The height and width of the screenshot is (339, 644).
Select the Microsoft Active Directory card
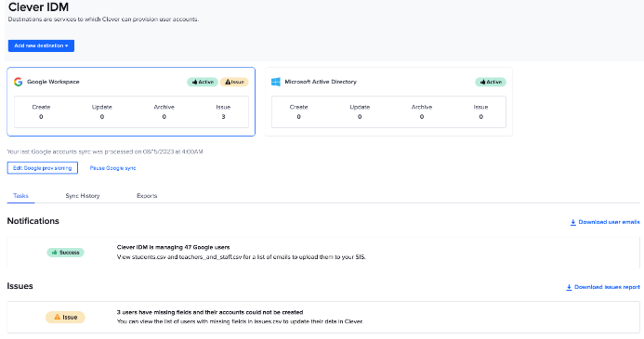388,102
